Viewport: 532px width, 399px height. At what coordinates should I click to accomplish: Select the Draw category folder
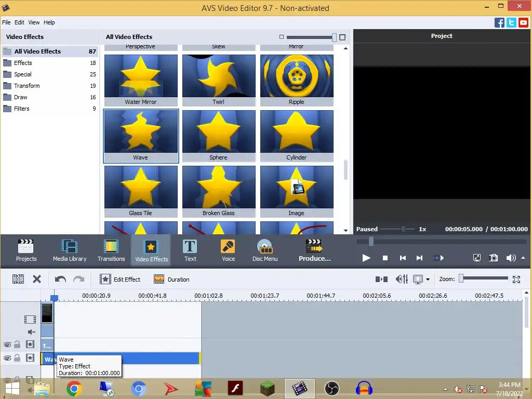pyautogui.click(x=50, y=97)
